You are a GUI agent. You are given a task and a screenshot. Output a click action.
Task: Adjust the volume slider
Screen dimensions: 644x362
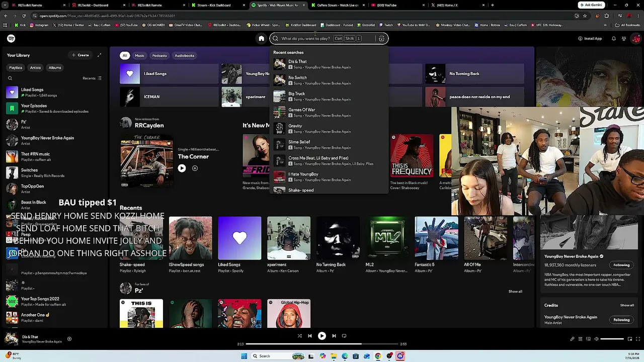coord(612,339)
